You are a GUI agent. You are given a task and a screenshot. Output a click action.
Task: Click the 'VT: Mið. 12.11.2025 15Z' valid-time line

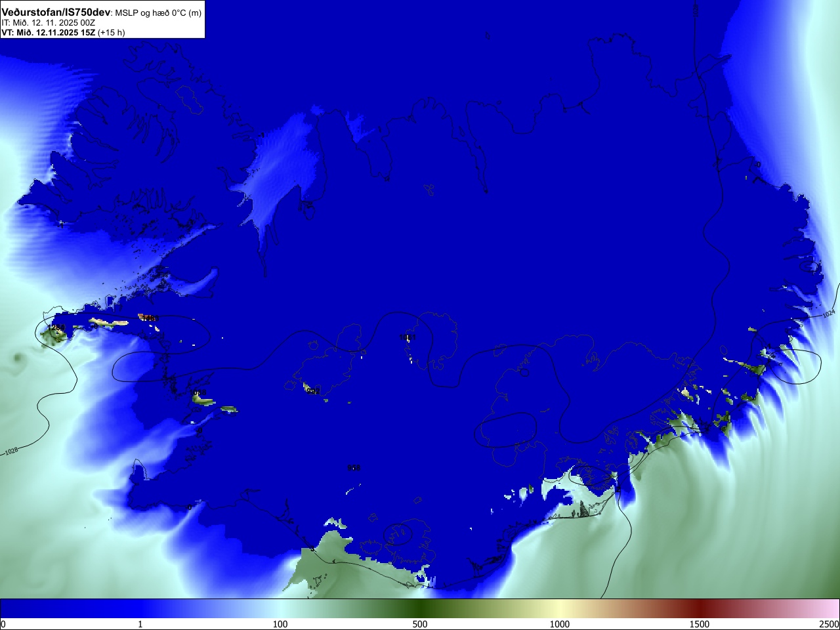point(49,32)
